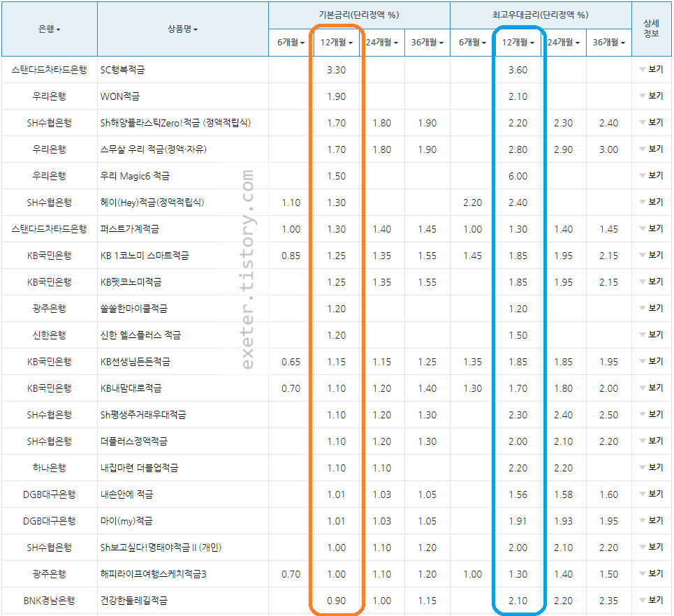The image size is (674, 616).
Task: Sort 기본금리 6개월 column
Action: pyautogui.click(x=291, y=42)
